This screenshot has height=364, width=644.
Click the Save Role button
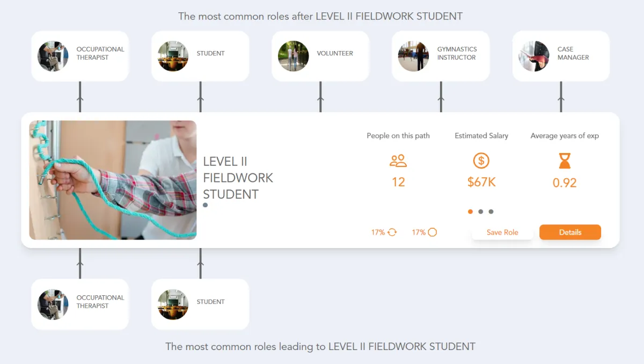pos(502,232)
